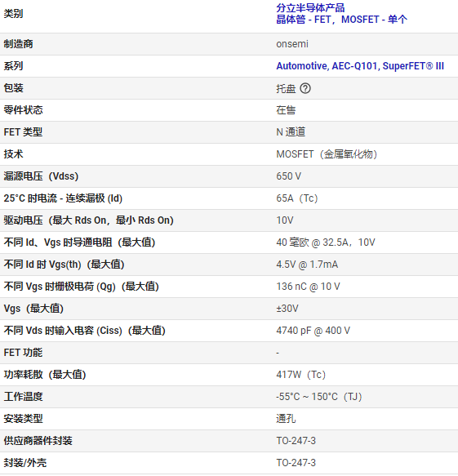Click the 650 V drain-source voltage value

288,176
